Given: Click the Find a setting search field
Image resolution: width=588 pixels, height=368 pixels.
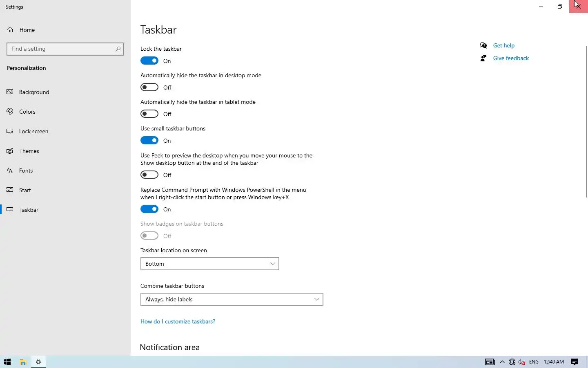Looking at the screenshot, I should [65, 49].
